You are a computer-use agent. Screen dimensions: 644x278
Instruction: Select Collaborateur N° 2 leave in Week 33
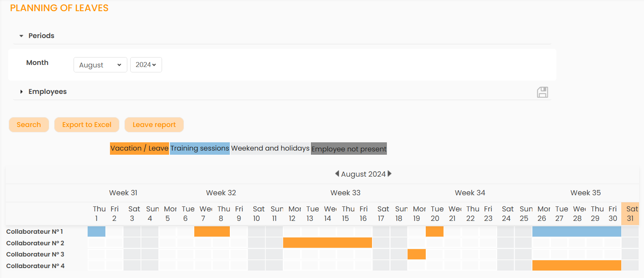pyautogui.click(x=327, y=243)
